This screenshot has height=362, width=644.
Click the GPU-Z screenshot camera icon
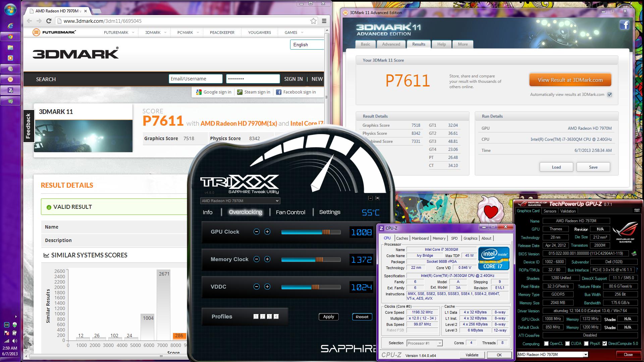[x=637, y=210]
